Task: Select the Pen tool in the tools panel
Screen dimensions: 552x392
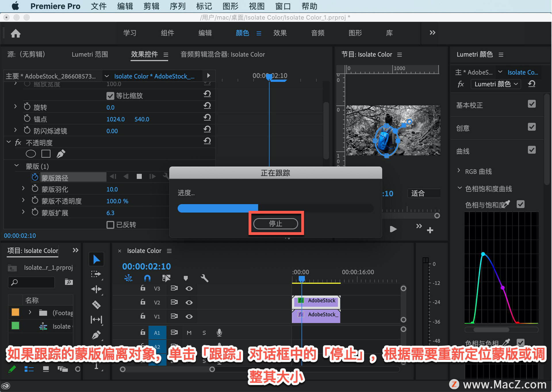Action: pyautogui.click(x=96, y=335)
